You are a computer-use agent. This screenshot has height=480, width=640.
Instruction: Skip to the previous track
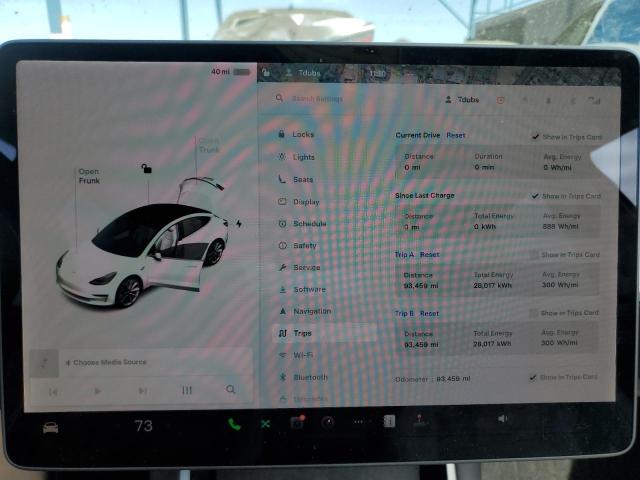point(53,392)
